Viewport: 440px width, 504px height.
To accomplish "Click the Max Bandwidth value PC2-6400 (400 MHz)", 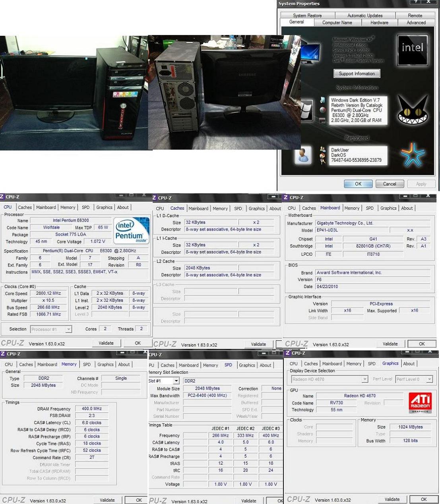I will pos(207,396).
